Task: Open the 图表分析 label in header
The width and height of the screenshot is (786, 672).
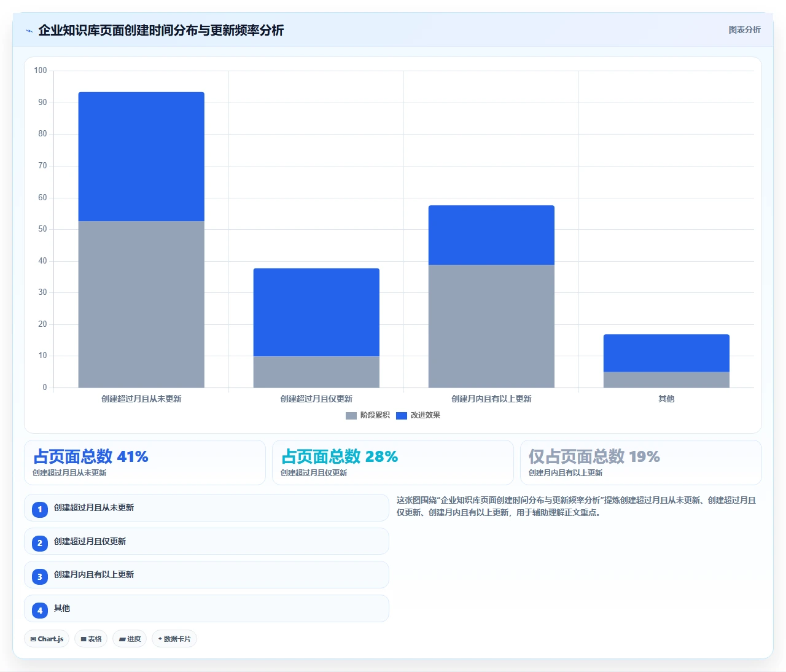Action: (x=744, y=29)
